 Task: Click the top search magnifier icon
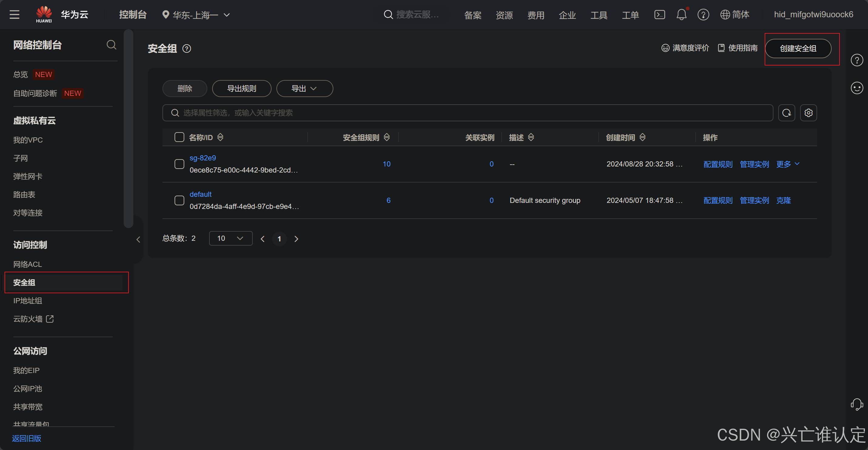tap(388, 15)
